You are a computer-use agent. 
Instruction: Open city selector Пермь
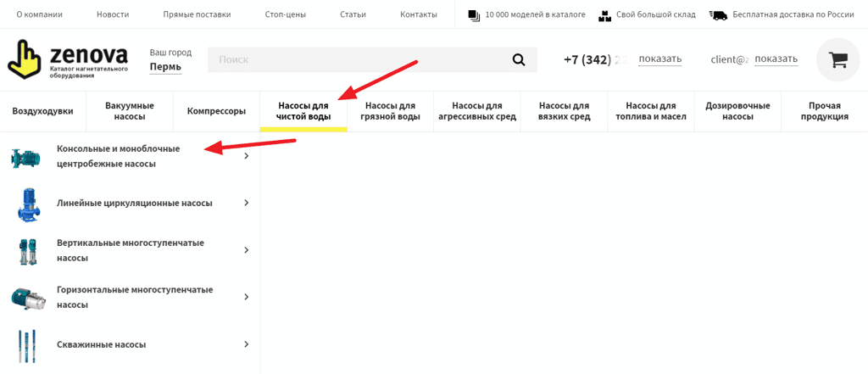[x=165, y=67]
